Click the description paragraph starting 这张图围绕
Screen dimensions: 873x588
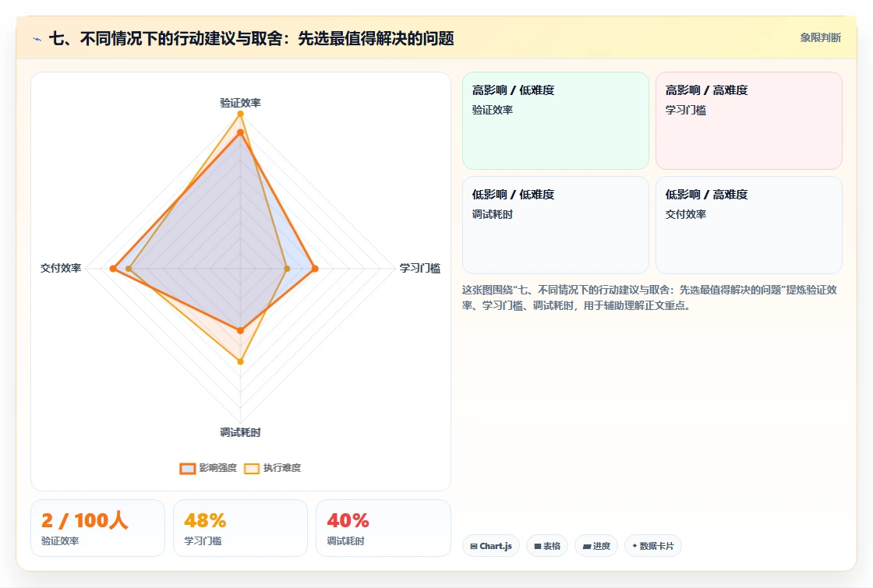[649, 298]
